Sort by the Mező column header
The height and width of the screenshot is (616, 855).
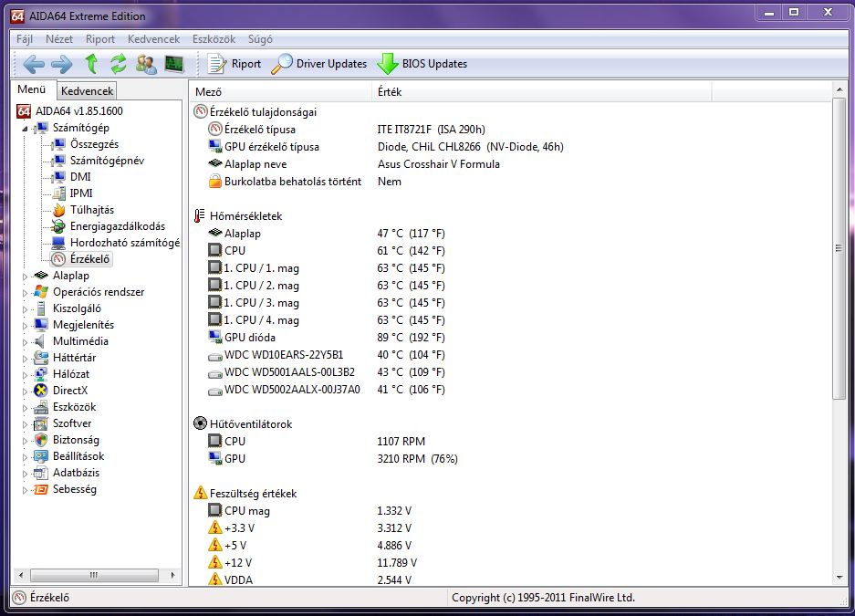pos(281,92)
